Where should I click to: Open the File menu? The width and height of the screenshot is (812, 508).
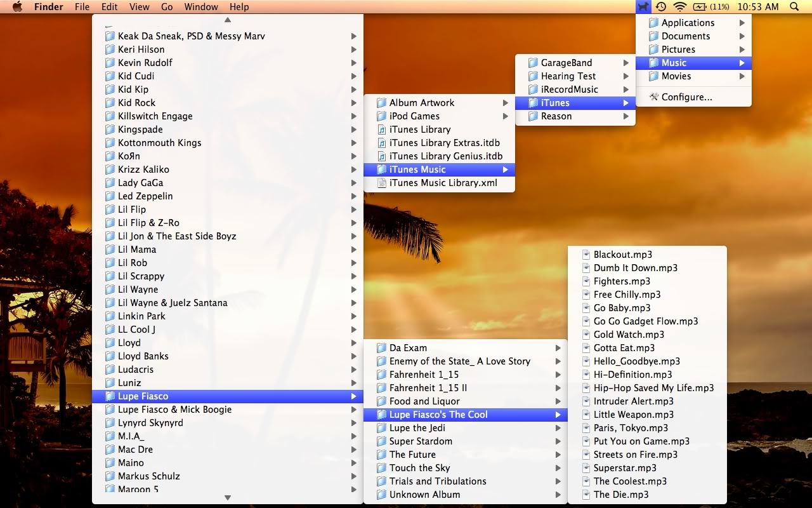pos(82,7)
